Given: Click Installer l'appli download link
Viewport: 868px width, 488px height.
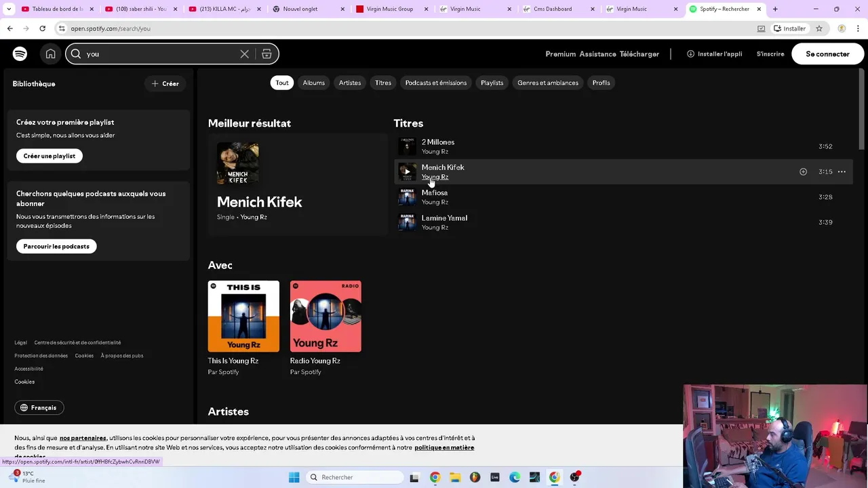Looking at the screenshot, I should 714,54.
